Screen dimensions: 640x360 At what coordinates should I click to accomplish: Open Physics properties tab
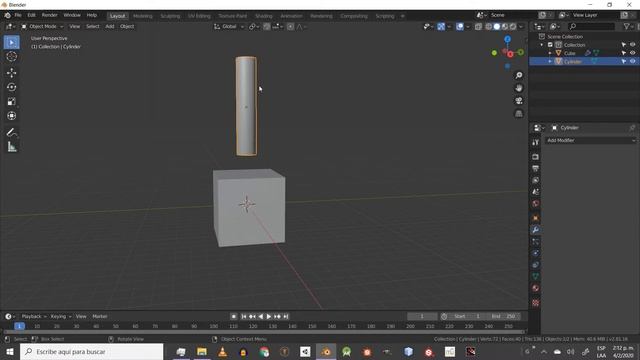536,253
